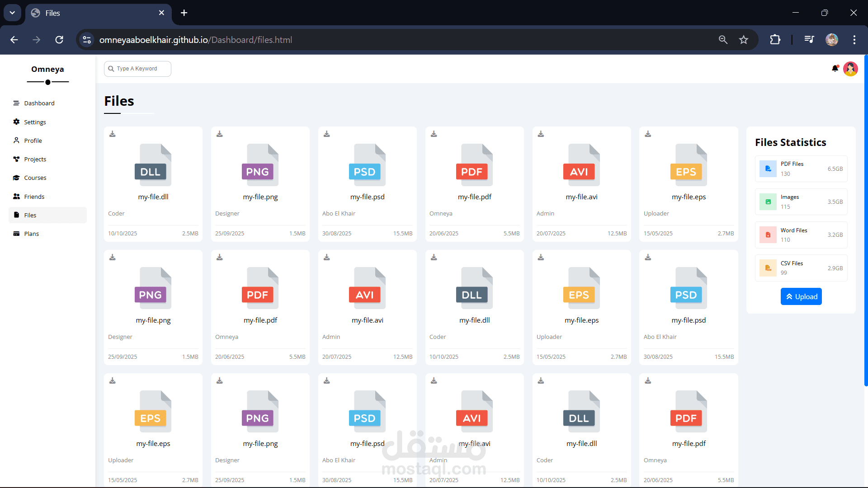Open the user avatar in header
This screenshot has width=868, height=488.
click(x=850, y=69)
